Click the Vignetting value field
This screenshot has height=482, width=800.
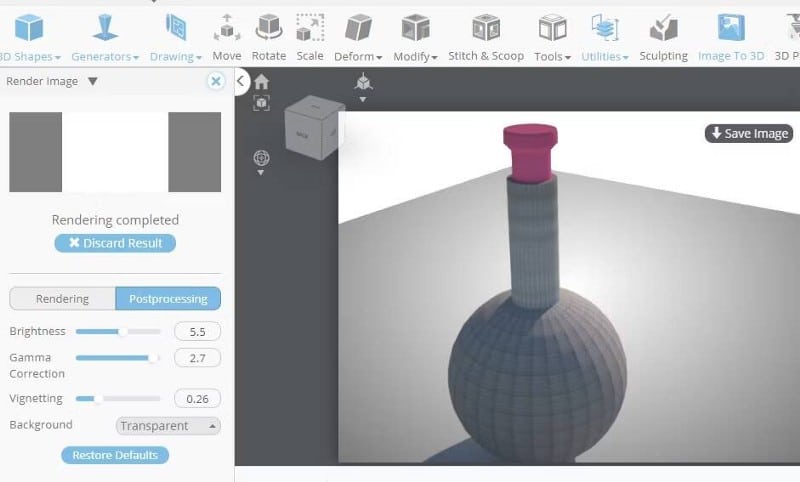coord(197,399)
